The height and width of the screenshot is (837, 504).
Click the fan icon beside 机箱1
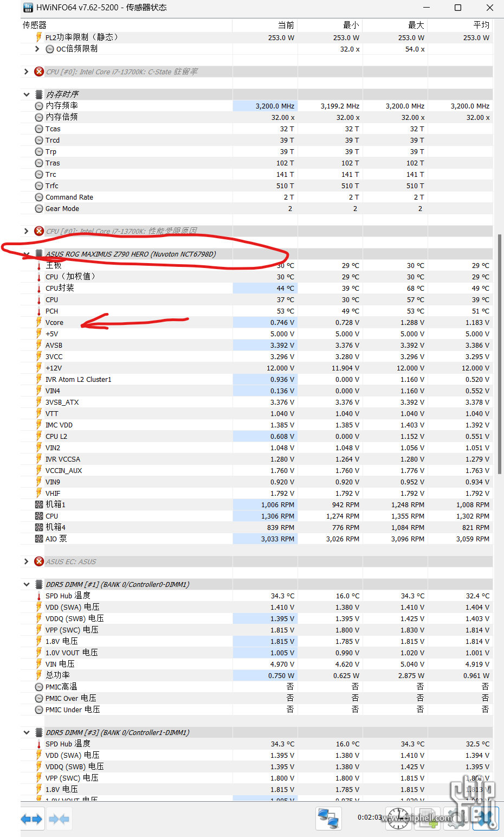pos(39,504)
